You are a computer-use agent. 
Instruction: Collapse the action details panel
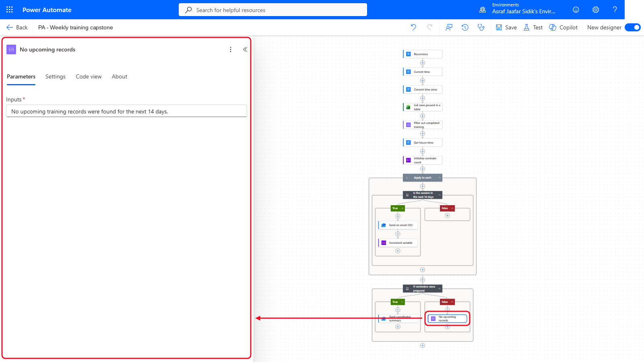point(245,49)
